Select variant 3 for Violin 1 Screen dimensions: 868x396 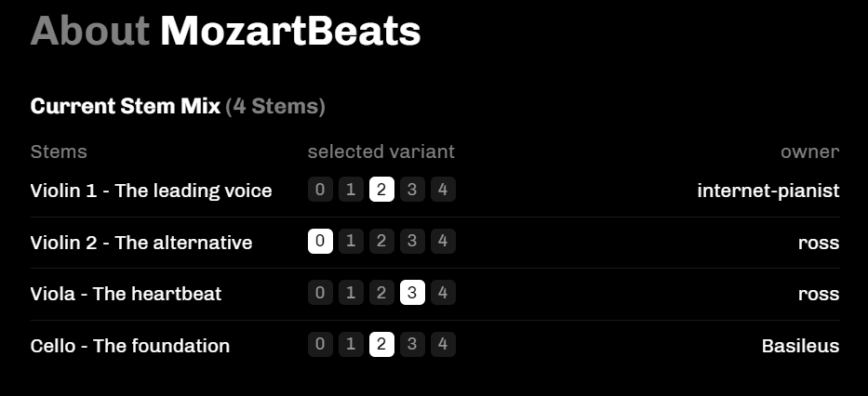tap(412, 191)
